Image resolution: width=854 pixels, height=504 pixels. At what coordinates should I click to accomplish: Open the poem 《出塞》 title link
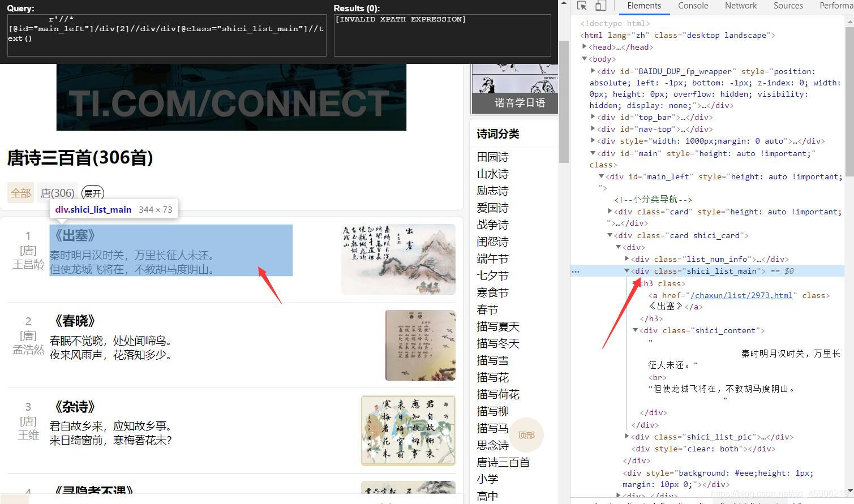click(75, 236)
